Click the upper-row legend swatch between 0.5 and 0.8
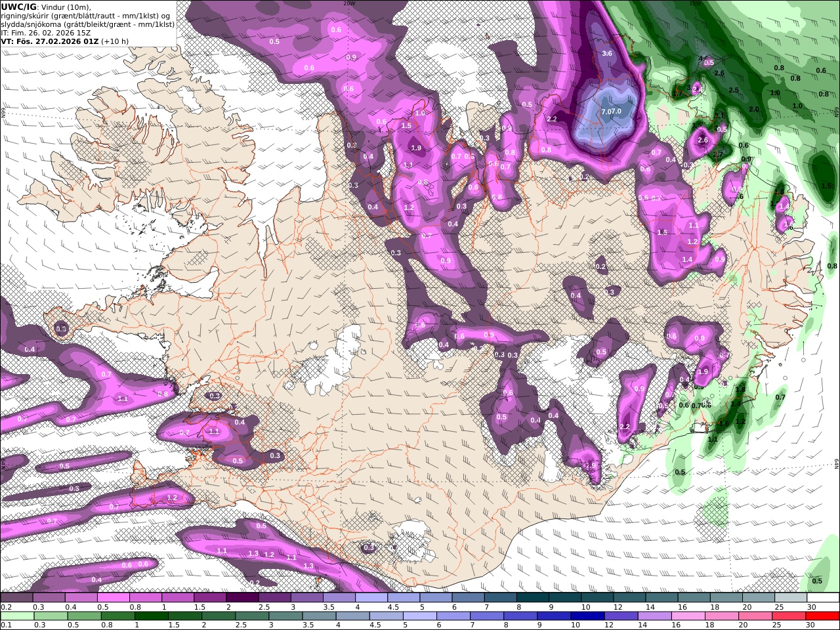The height and width of the screenshot is (630, 840). (113, 598)
